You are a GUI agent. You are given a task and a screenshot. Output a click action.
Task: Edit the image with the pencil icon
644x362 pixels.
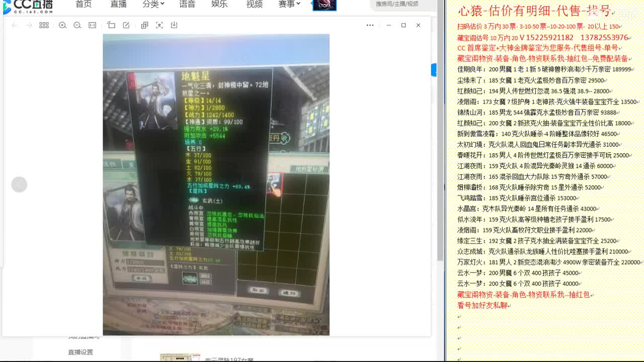coord(126,25)
